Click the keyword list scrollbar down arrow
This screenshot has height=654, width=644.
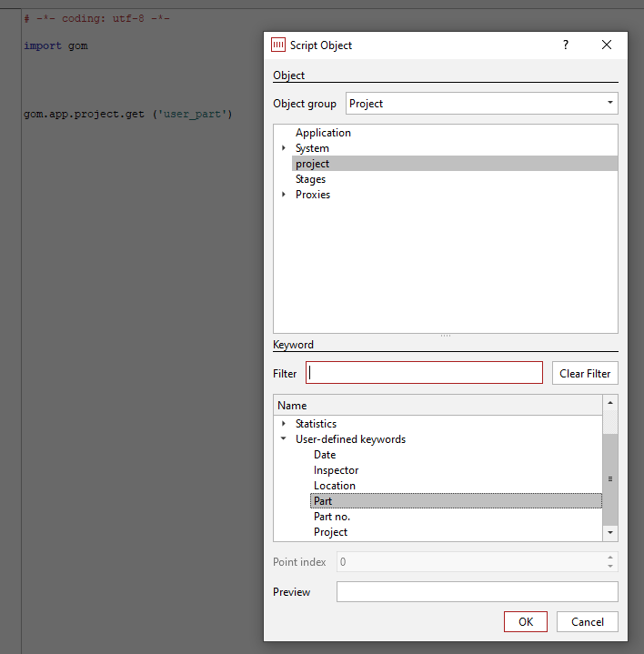click(x=610, y=533)
